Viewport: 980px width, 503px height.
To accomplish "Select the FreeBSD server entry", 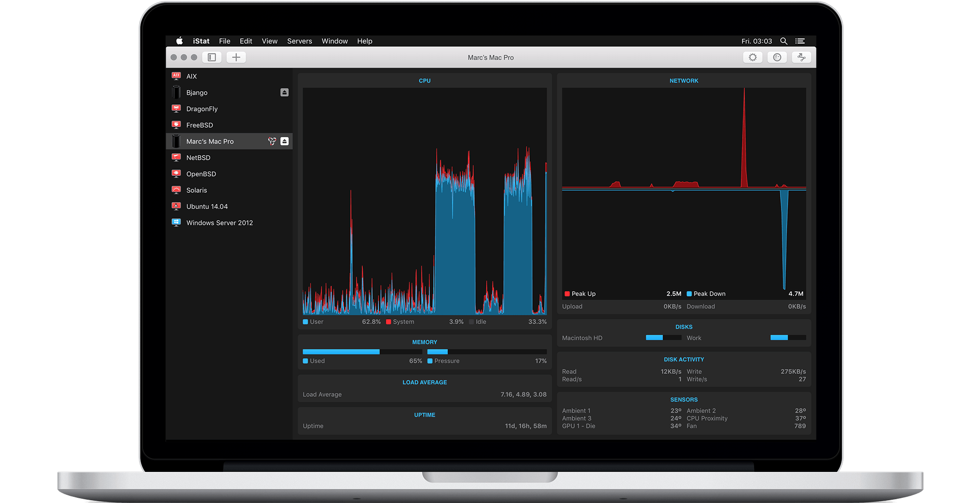I will pos(200,125).
